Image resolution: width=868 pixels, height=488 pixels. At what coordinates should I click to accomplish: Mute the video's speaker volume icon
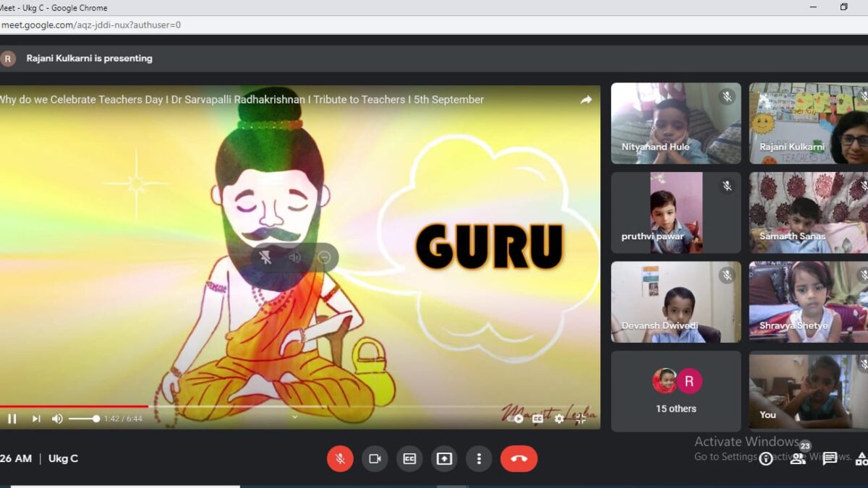[57, 419]
